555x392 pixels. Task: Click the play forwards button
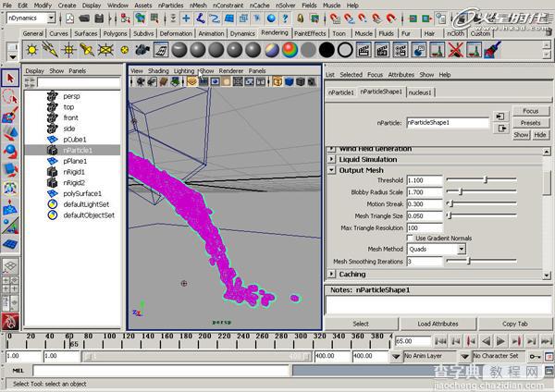click(500, 341)
